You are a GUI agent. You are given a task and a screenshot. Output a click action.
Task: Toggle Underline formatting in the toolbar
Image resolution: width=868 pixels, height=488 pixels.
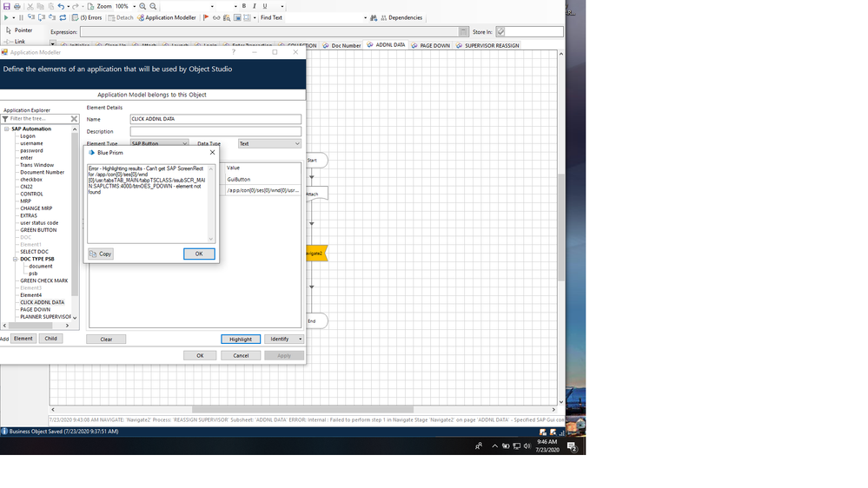[x=265, y=6]
